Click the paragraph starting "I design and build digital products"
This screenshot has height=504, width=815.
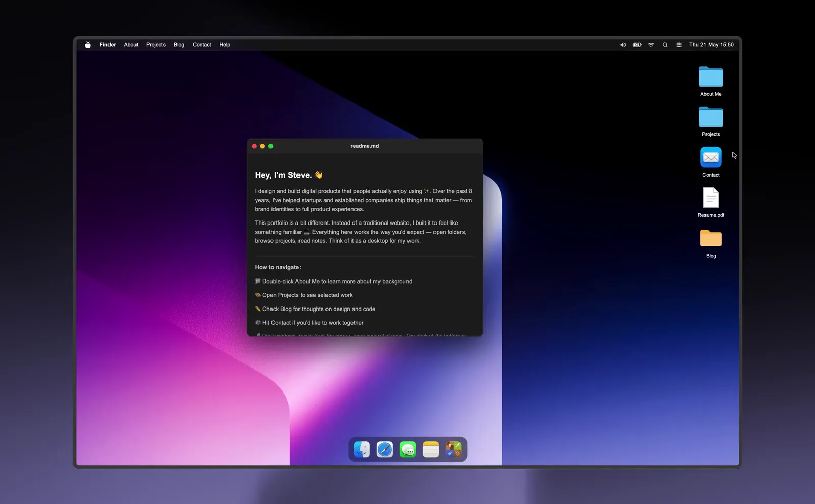(x=364, y=200)
